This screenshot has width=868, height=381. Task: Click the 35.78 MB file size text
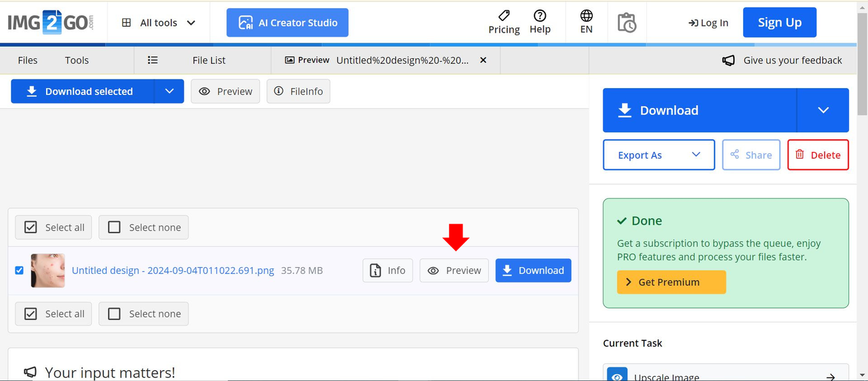(302, 270)
